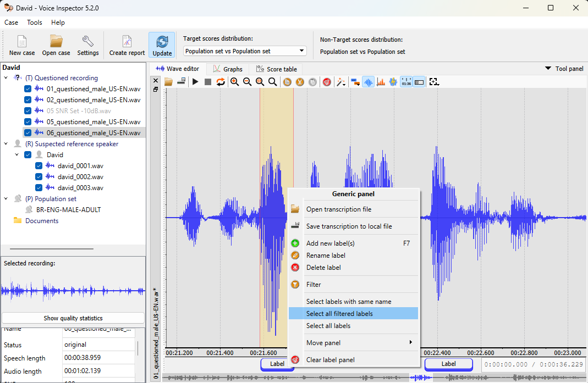Viewport: 588px width, 383px height.
Task: Expand the Tool panel dropdown
Action: (564, 69)
